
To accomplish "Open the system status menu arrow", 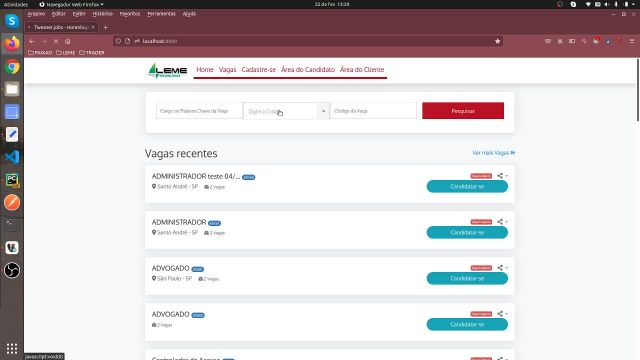I will point(634,4).
